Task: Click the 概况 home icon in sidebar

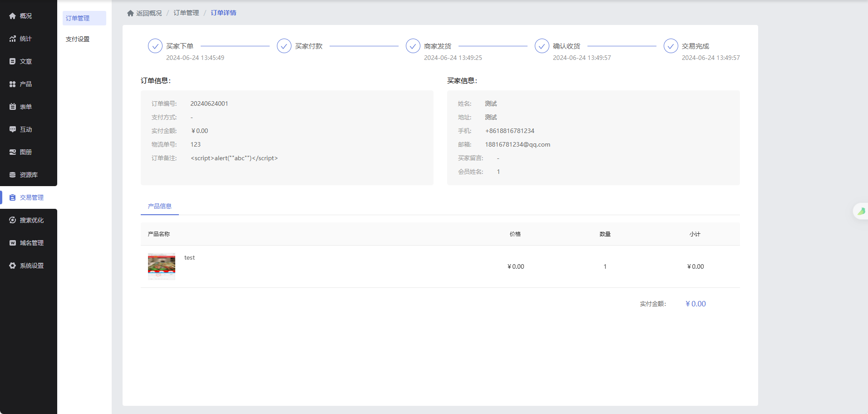Action: [x=13, y=16]
